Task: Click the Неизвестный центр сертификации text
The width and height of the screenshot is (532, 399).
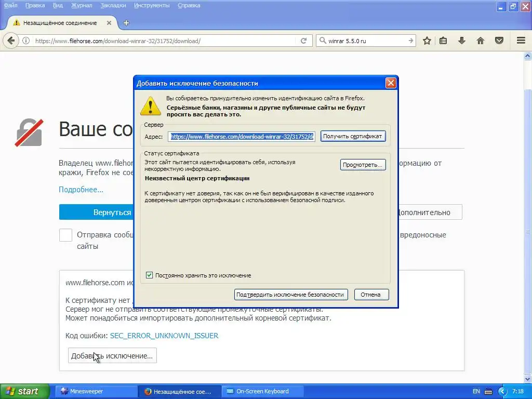Action: (197, 178)
